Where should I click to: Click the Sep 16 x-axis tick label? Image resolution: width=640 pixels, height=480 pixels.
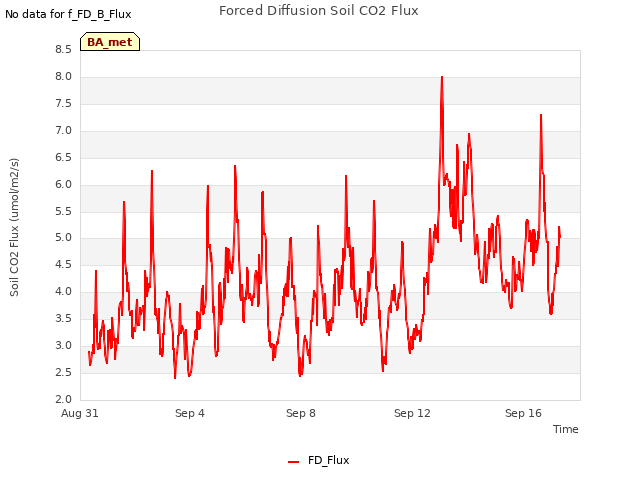[x=523, y=413]
